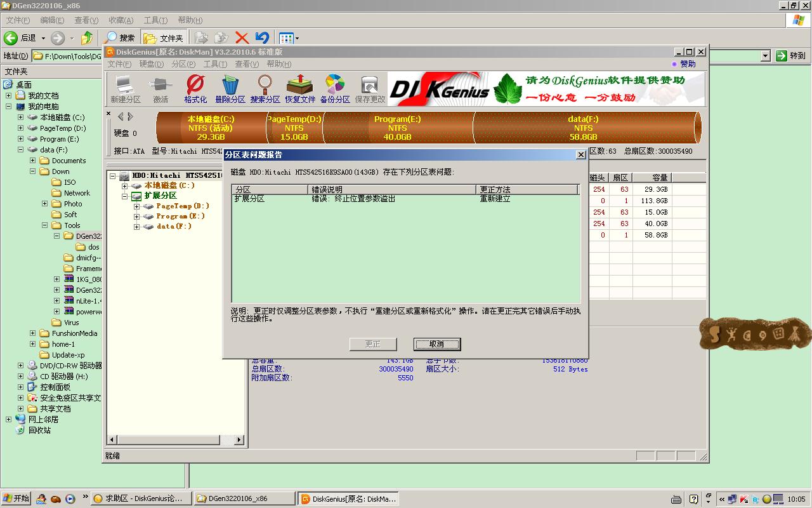Collapse the 扩展分区 tree node
The image size is (812, 508).
coord(125,196)
